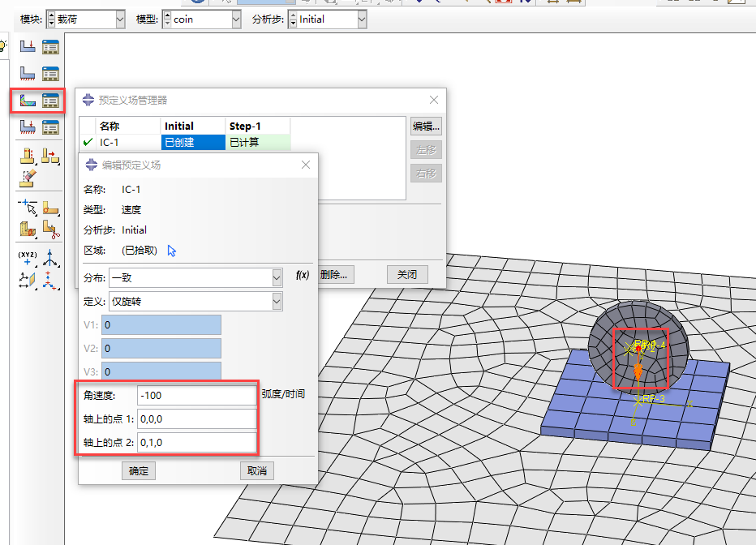
Task: Click the 左移 button
Action: tap(426, 150)
